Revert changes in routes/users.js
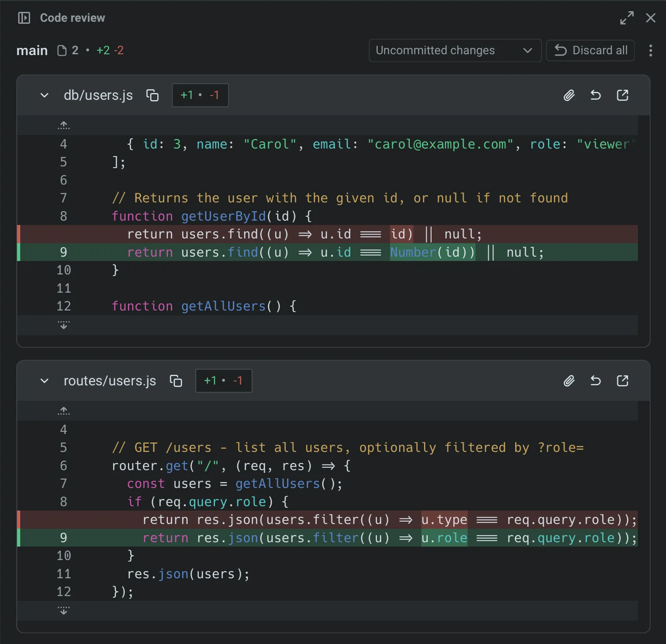This screenshot has height=644, width=666. [596, 381]
